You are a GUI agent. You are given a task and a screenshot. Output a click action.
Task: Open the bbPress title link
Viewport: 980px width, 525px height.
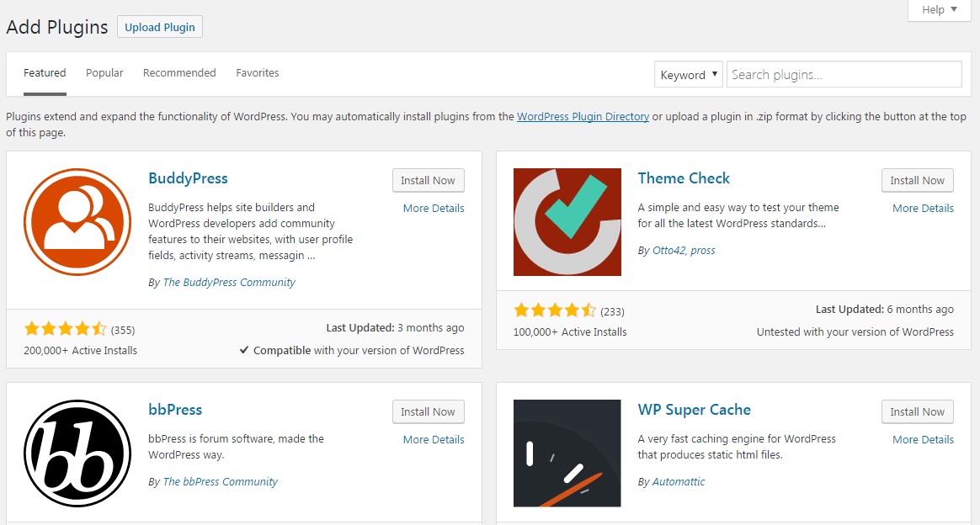click(x=175, y=410)
